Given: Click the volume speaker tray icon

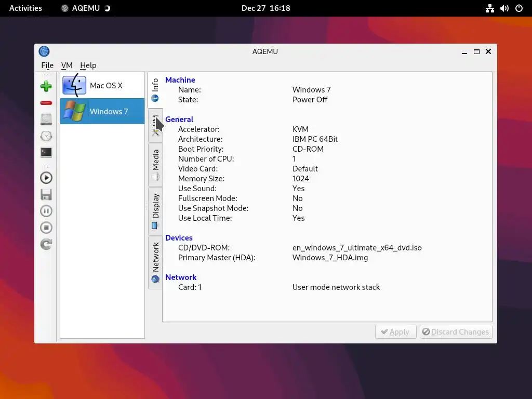Looking at the screenshot, I should tap(504, 8).
